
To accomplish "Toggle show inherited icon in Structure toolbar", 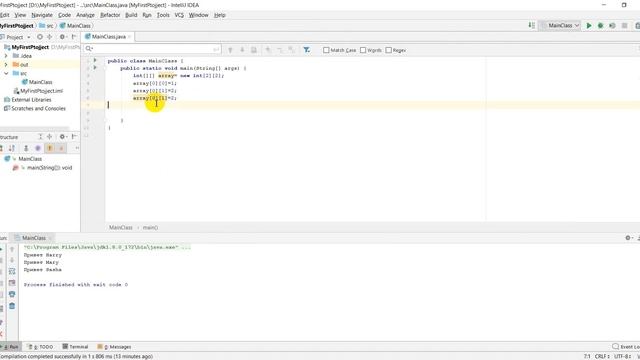I will point(26,148).
